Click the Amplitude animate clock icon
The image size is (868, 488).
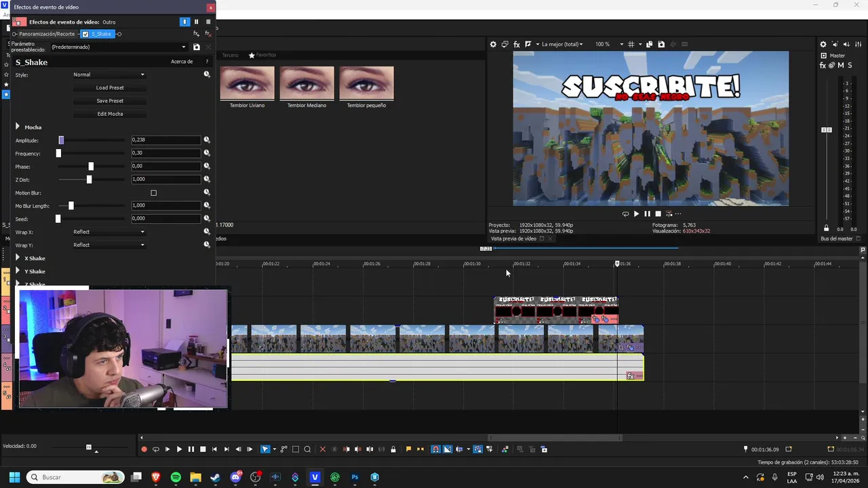[x=207, y=140]
